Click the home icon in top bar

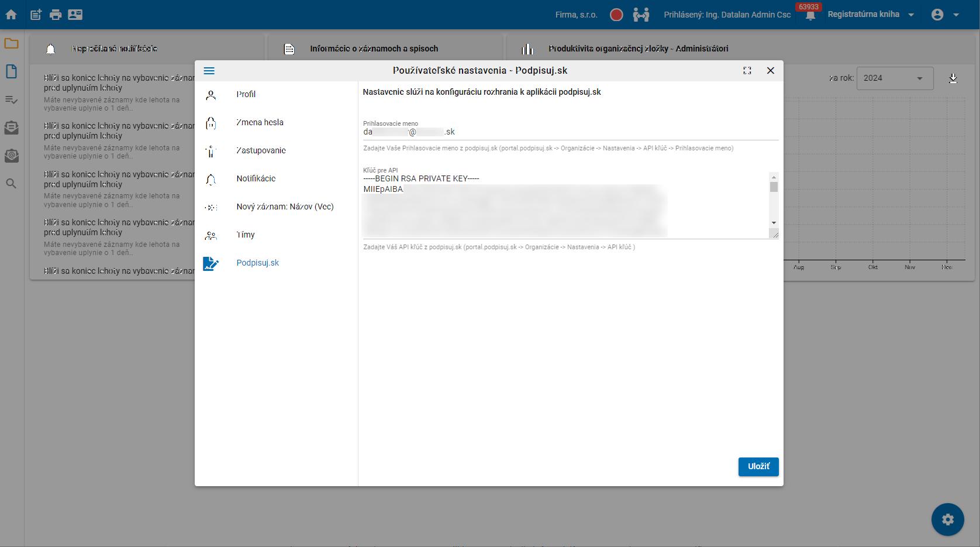pyautogui.click(x=11, y=15)
